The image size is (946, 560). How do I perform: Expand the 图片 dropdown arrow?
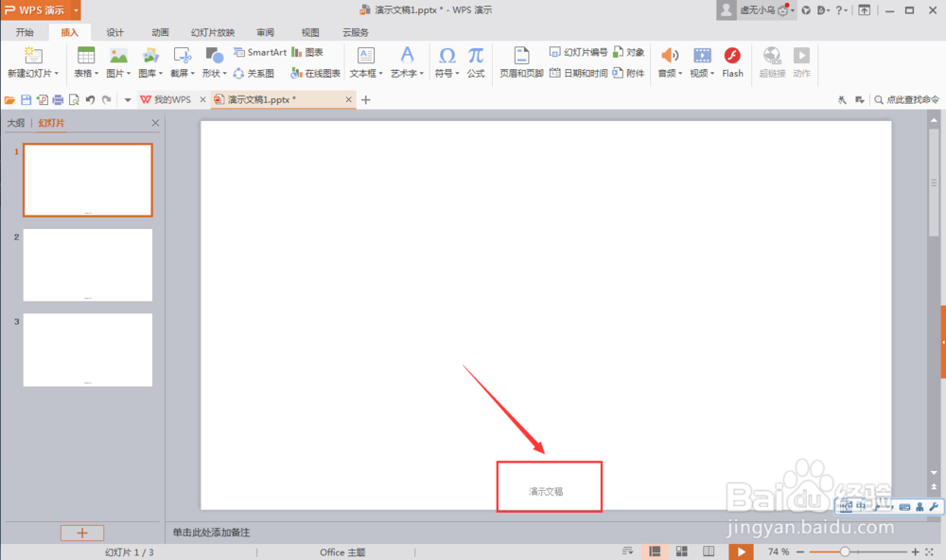tap(129, 74)
